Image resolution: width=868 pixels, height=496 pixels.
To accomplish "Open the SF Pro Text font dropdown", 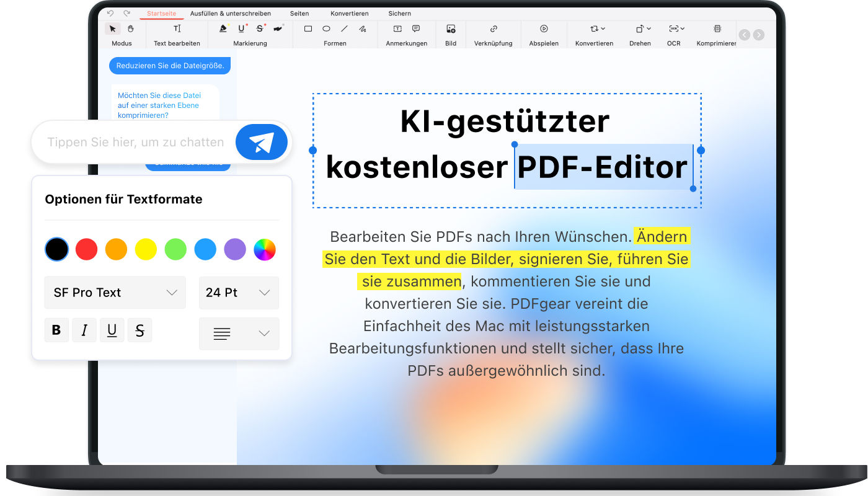I will coord(115,292).
